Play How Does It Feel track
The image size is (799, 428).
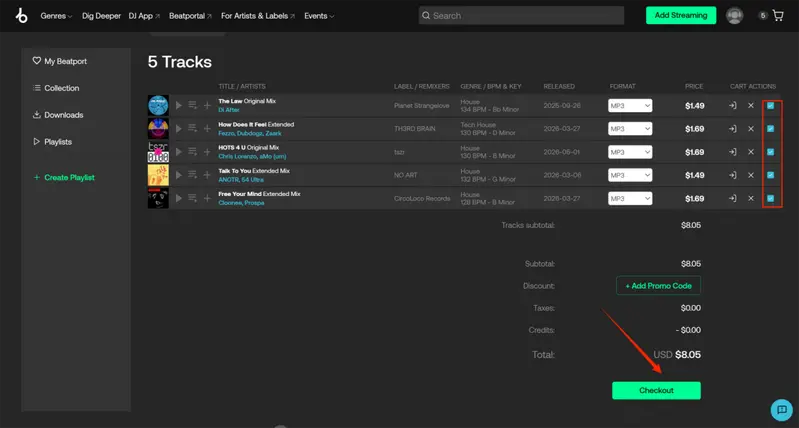pos(179,129)
